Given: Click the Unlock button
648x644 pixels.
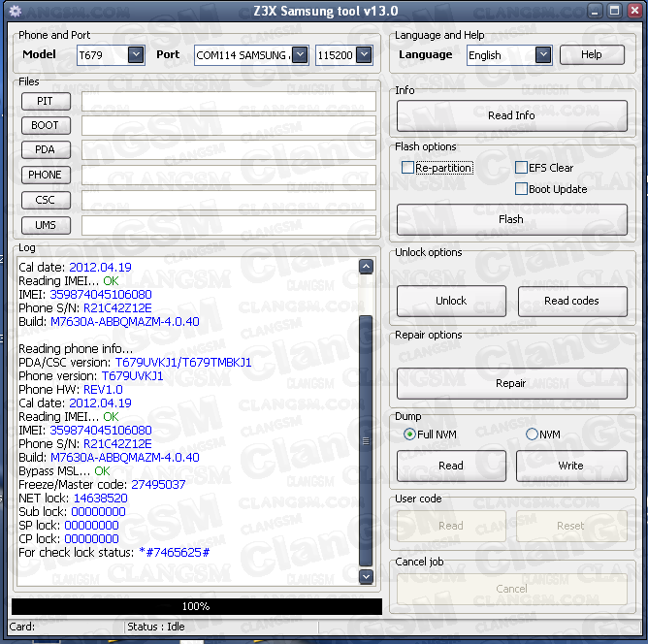Looking at the screenshot, I should (x=451, y=301).
